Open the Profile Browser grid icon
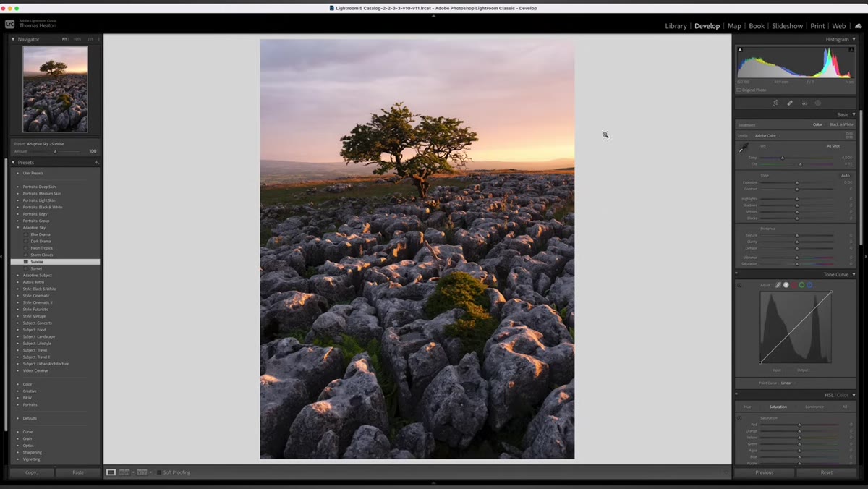 click(849, 135)
